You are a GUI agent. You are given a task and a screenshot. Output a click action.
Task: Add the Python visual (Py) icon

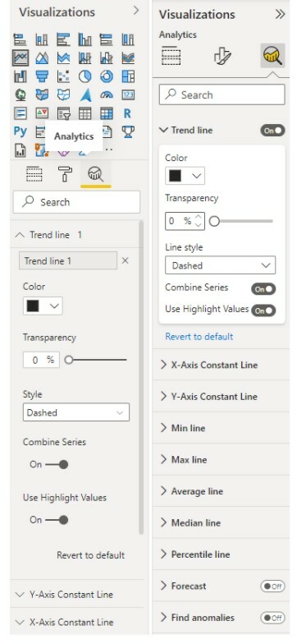tap(20, 131)
